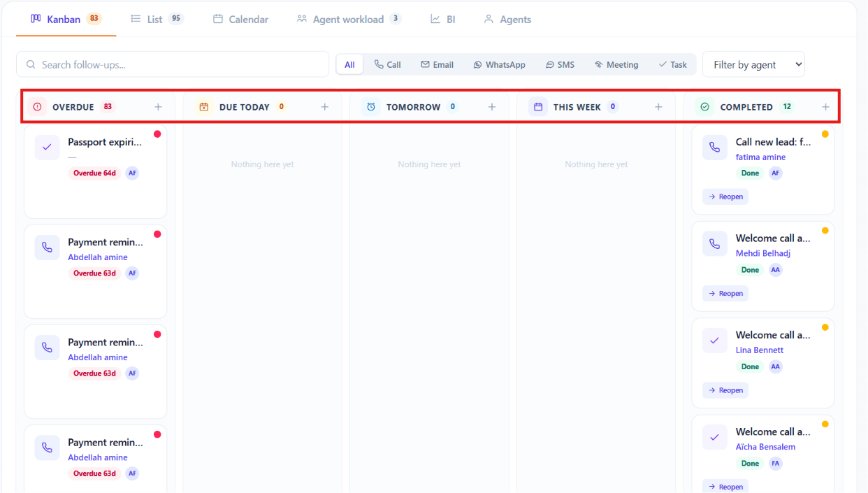This screenshot has width=868, height=493.
Task: Click the red priority dot on Passport card
Action: coord(157,134)
